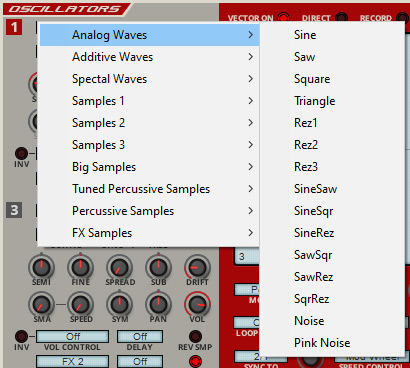
Task: Pick the SawSqr waveform
Action: [x=332, y=255]
